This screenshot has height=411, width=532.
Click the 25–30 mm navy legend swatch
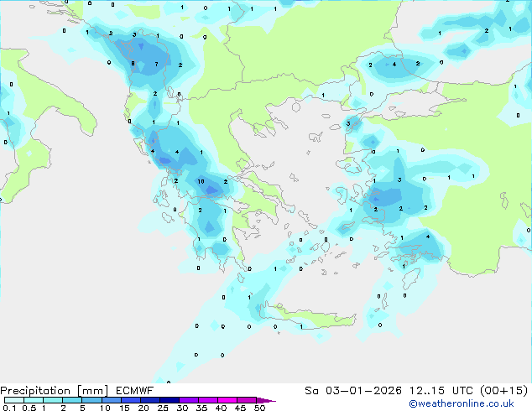[x=169, y=400]
